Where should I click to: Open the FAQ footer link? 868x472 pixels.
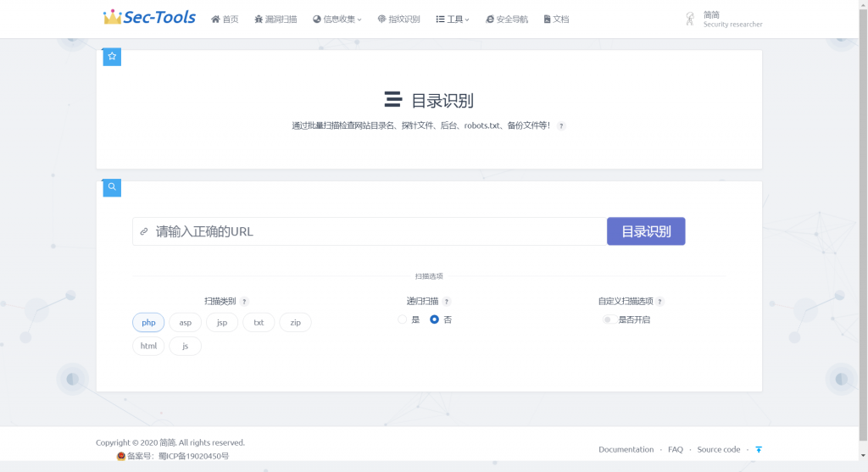[676, 449]
